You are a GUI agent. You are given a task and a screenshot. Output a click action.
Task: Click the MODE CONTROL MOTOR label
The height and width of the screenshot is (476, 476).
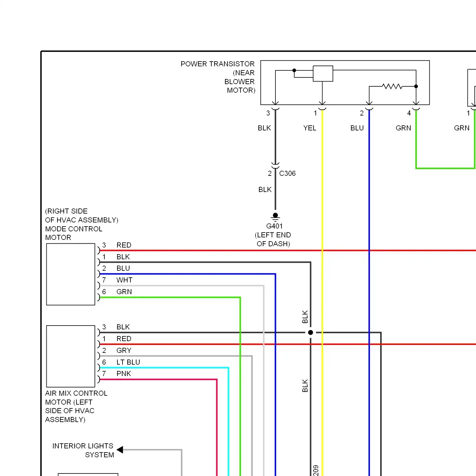click(x=74, y=233)
